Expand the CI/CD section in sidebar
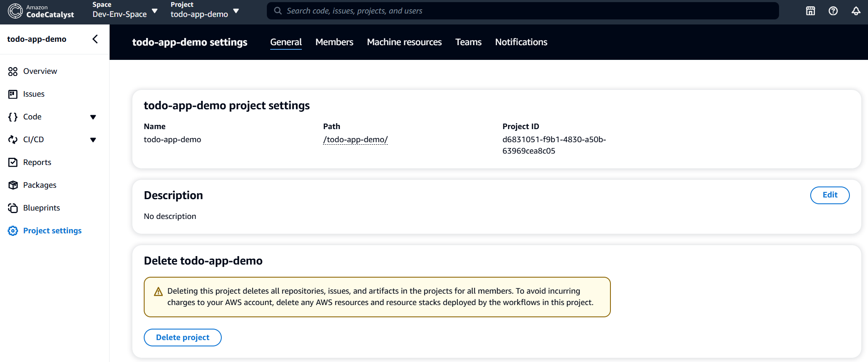The height and width of the screenshot is (362, 868). point(93,140)
